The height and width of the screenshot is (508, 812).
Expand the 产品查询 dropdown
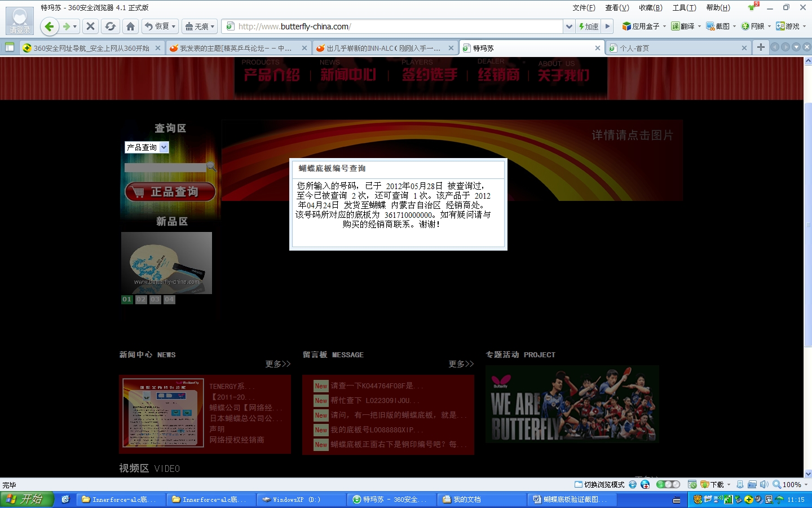(164, 147)
